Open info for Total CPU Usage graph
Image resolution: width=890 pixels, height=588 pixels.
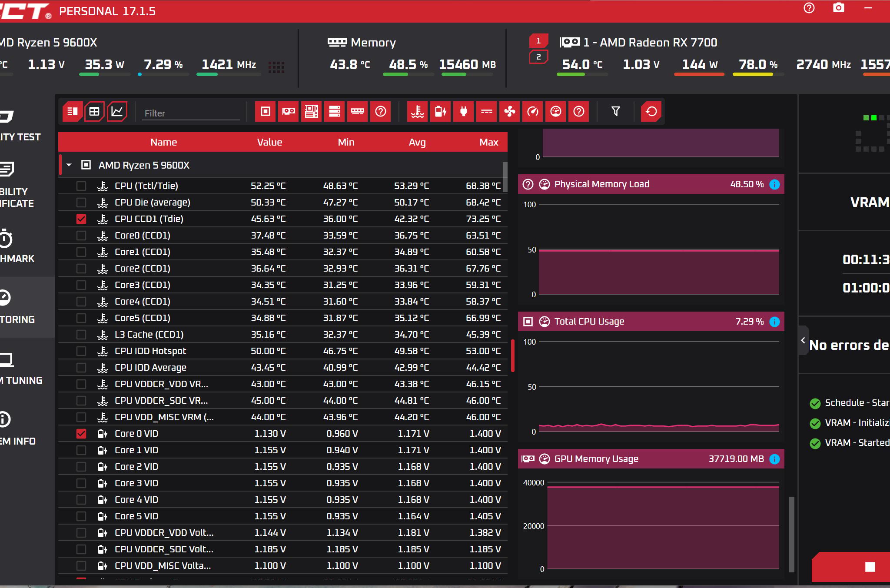[x=774, y=322]
